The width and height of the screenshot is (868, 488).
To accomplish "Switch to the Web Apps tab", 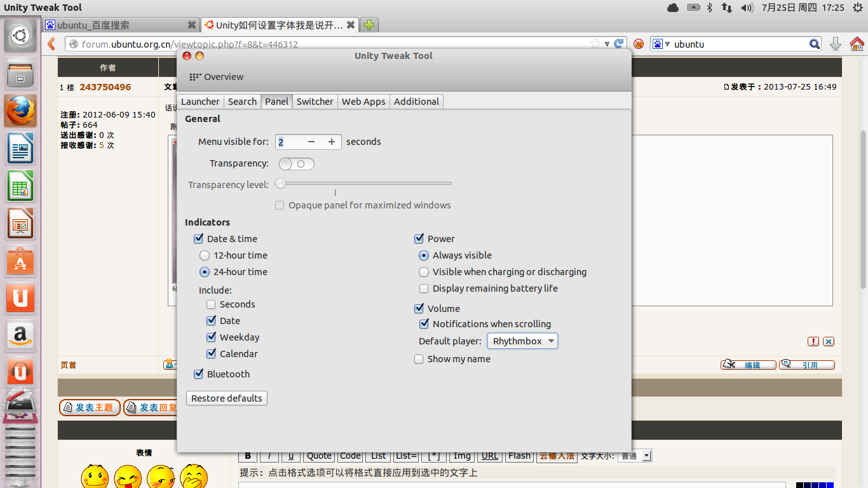I will point(363,102).
